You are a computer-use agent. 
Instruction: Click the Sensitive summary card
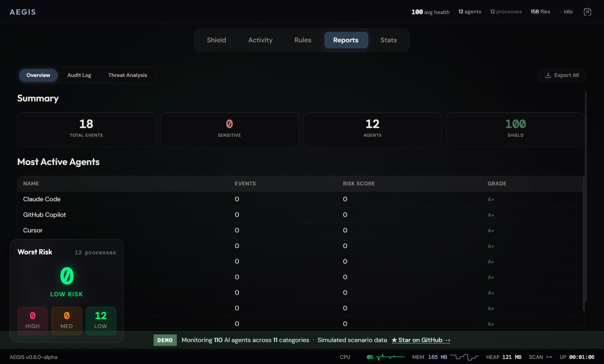[229, 130]
